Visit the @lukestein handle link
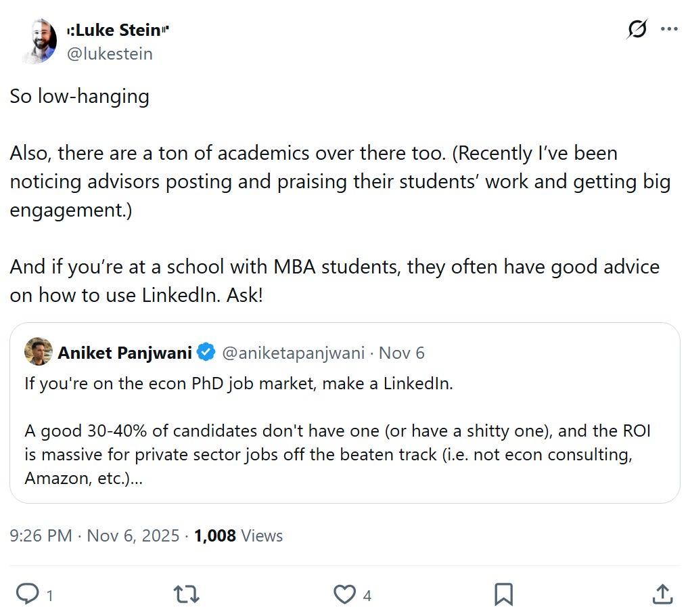 click(x=110, y=53)
